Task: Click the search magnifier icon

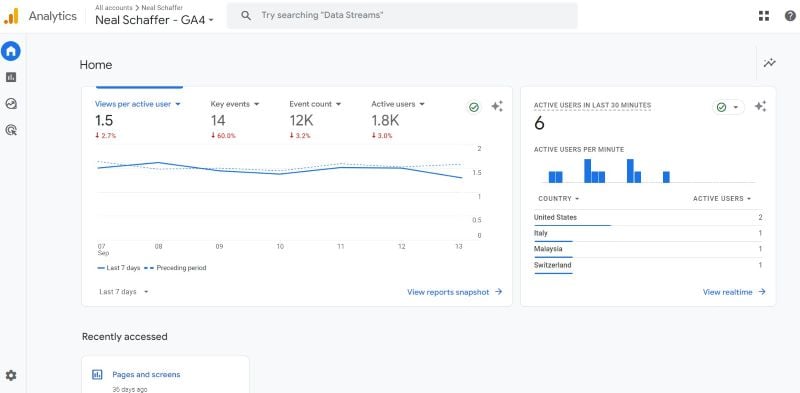Action: coord(246,15)
